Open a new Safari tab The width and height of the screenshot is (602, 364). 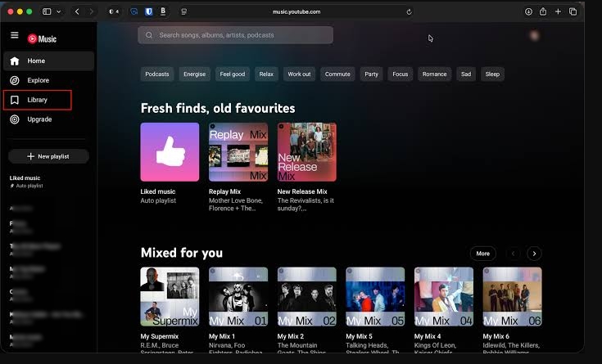(559, 11)
